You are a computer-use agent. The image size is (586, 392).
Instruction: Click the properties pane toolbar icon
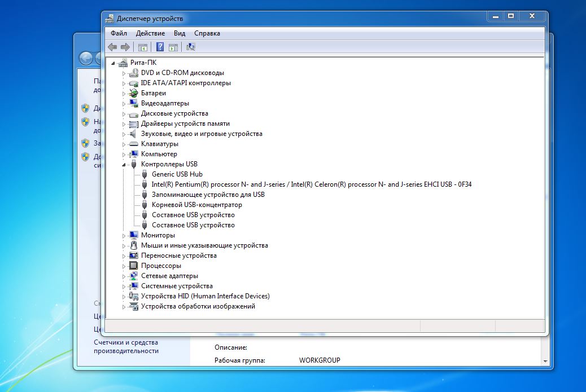click(173, 47)
